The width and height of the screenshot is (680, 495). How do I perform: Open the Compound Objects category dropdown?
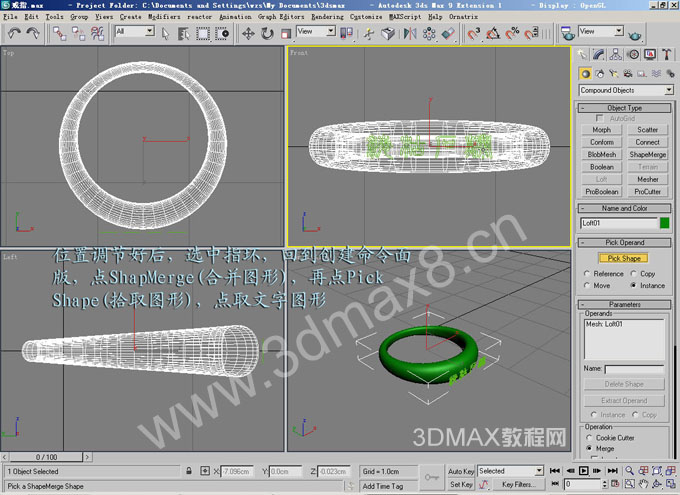coord(626,90)
